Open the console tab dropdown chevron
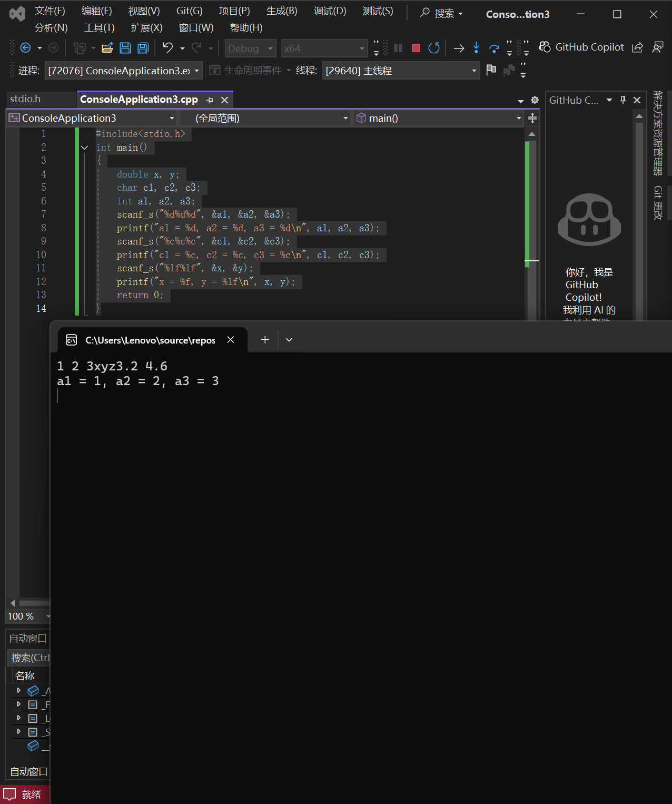The height and width of the screenshot is (804, 672). point(289,340)
